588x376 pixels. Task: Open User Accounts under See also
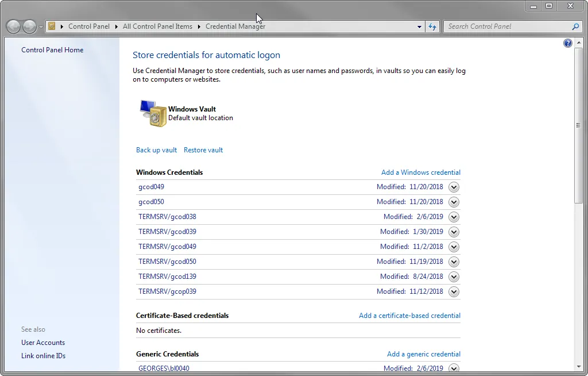pyautogui.click(x=43, y=343)
